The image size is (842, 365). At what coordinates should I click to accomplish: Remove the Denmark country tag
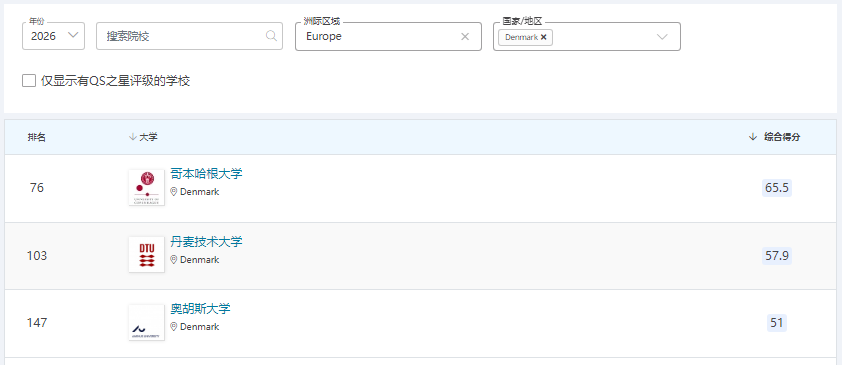[543, 37]
